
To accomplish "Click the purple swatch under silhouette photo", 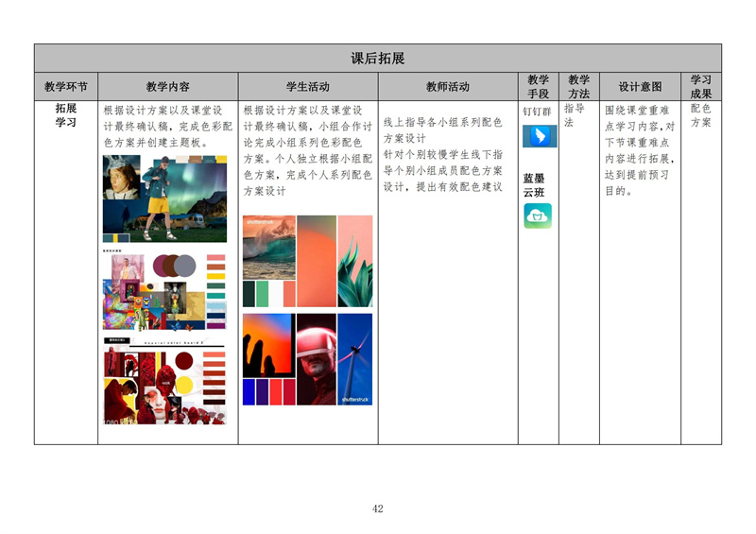I will point(263,392).
